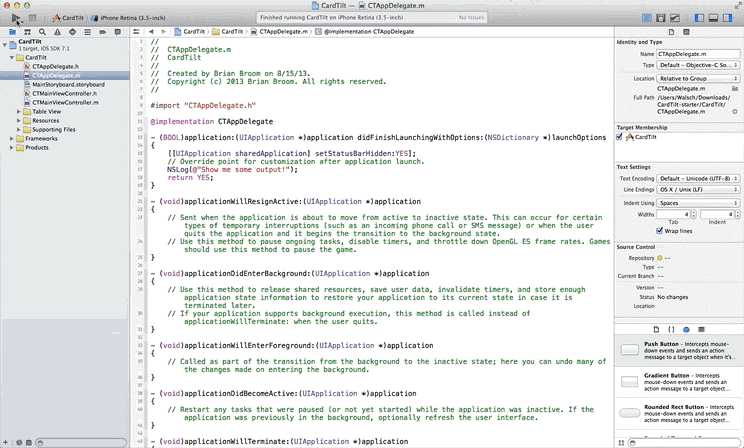Open the Log navigator icon
744x448 pixels.
pyautogui.click(x=118, y=32)
